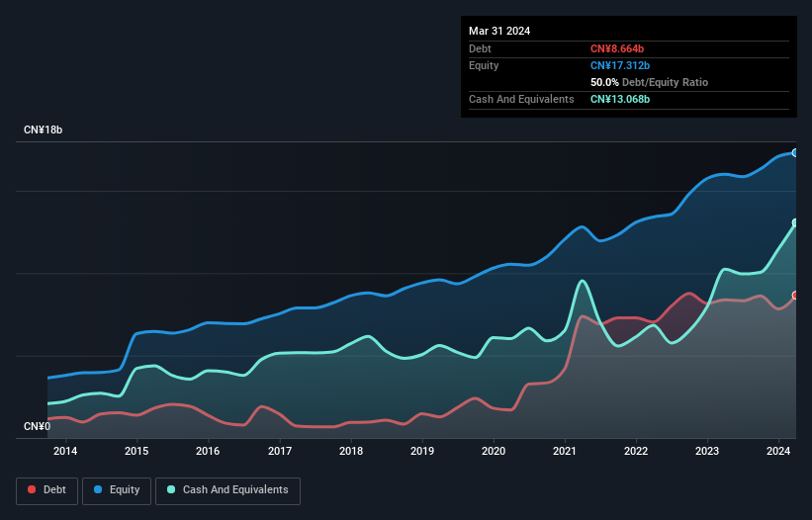Toggle Cash And Equivalents legend button
Screen dimensions: 812x520
point(227,490)
